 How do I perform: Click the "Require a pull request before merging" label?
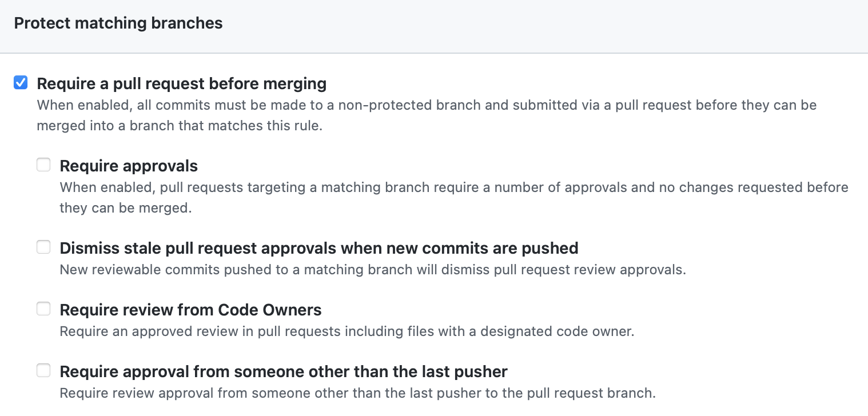pyautogui.click(x=181, y=83)
